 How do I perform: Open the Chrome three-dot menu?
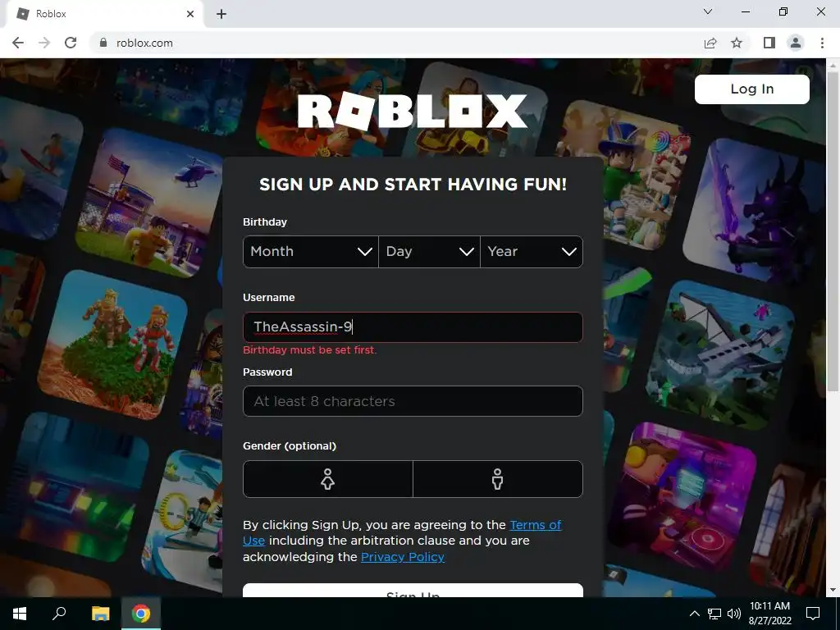coord(822,43)
